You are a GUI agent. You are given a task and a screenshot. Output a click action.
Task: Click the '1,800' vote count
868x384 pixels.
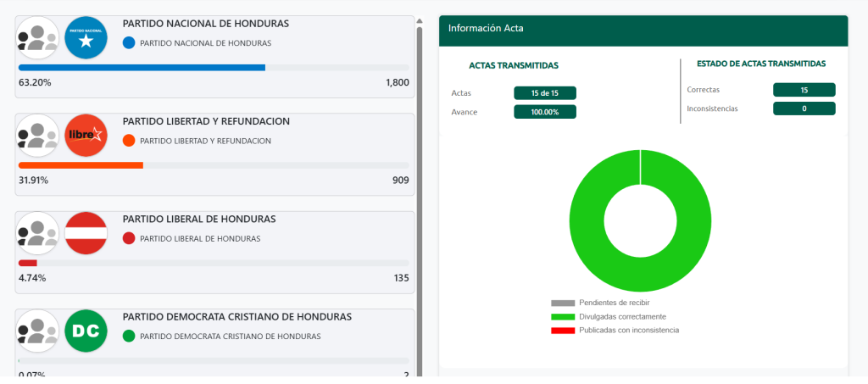pyautogui.click(x=398, y=82)
